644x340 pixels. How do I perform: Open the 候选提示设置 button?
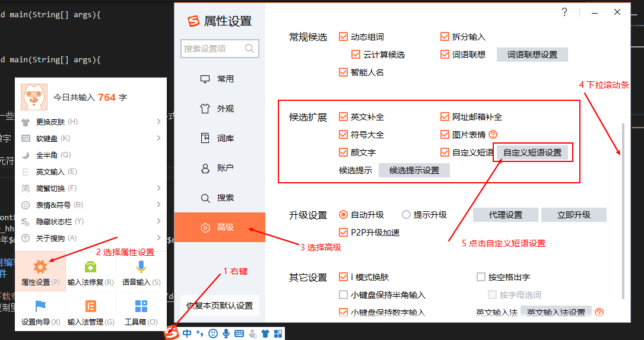click(x=414, y=170)
